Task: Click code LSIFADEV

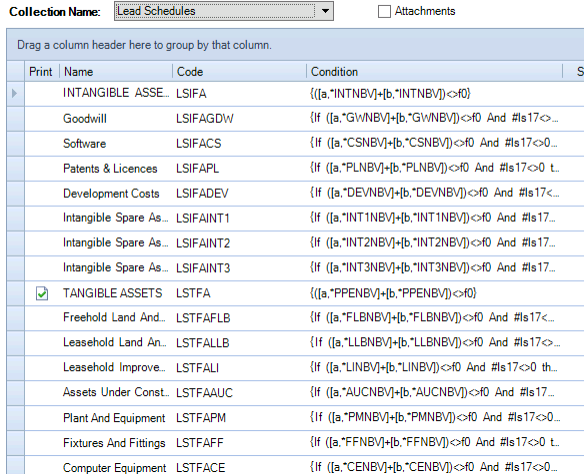Action: [202, 194]
